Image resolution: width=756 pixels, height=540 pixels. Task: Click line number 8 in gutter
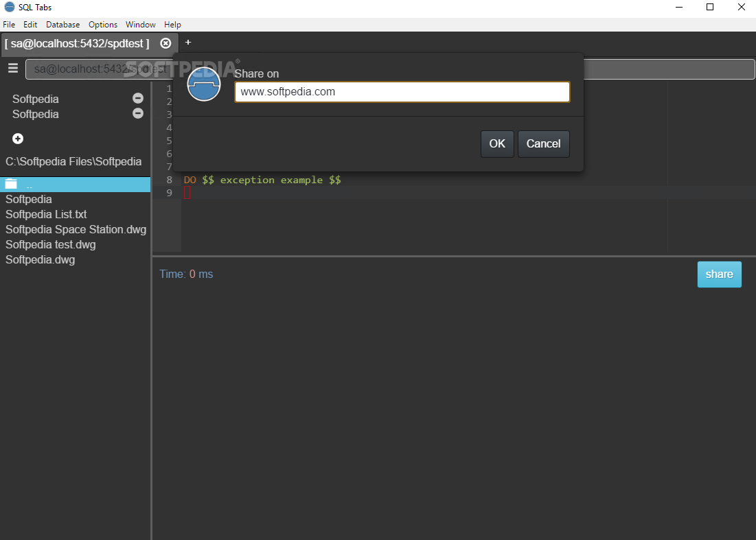click(x=169, y=180)
